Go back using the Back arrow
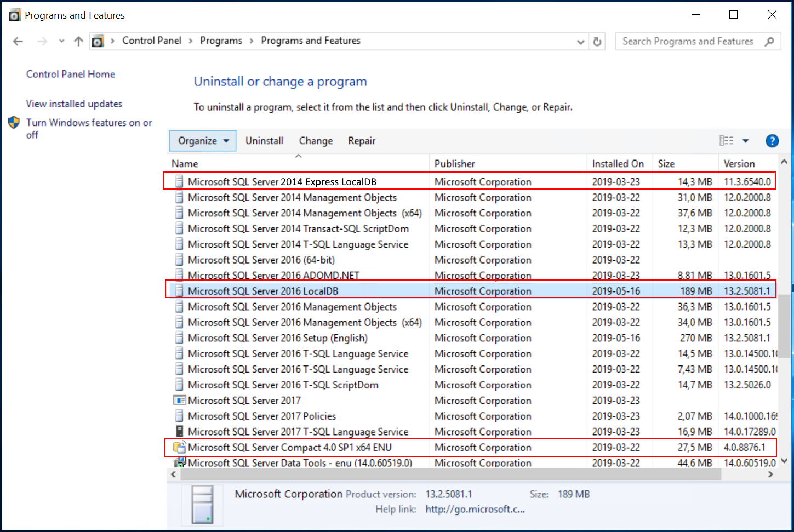The image size is (794, 532). coord(18,41)
